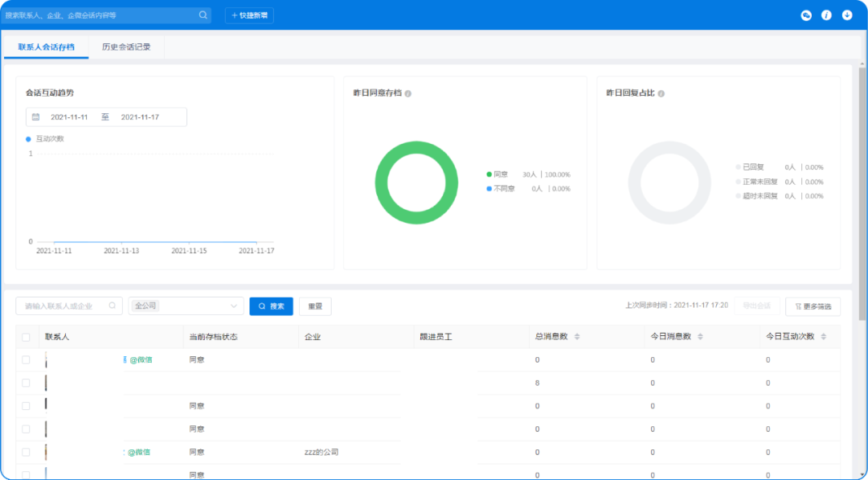Open the info icon in top-right header
Image resolution: width=868 pixels, height=480 pixels.
tap(826, 15)
